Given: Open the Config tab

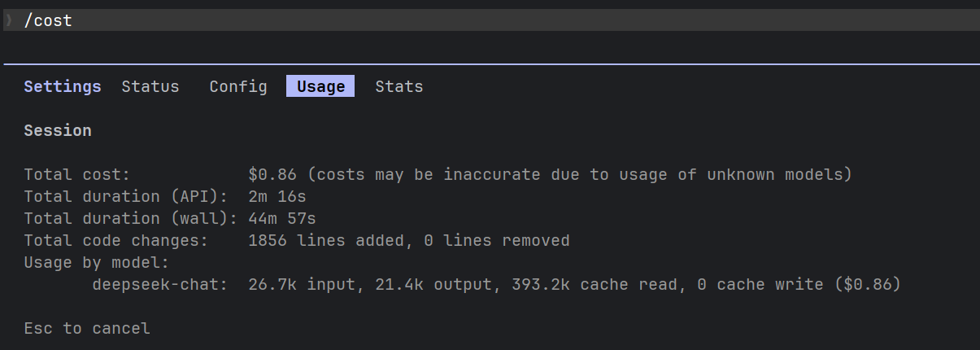Looking at the screenshot, I should 238,86.
